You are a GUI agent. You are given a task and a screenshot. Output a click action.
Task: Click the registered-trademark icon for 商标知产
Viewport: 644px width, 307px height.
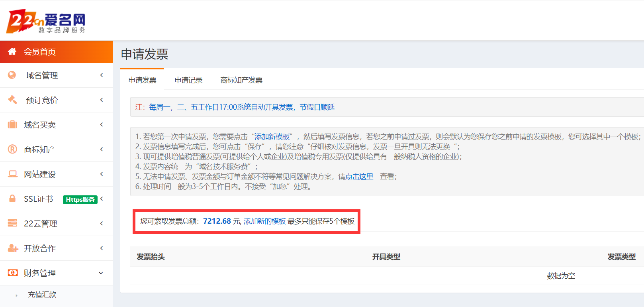pos(12,149)
